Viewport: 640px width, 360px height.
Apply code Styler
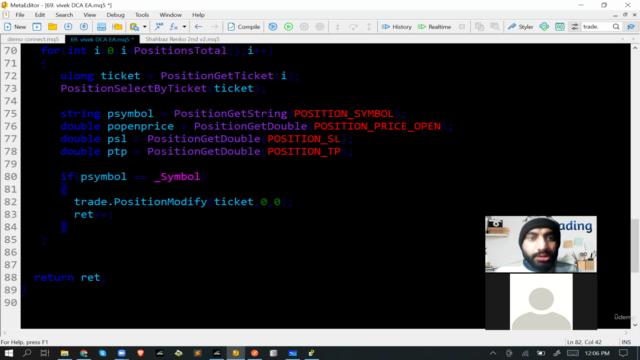pos(520,27)
